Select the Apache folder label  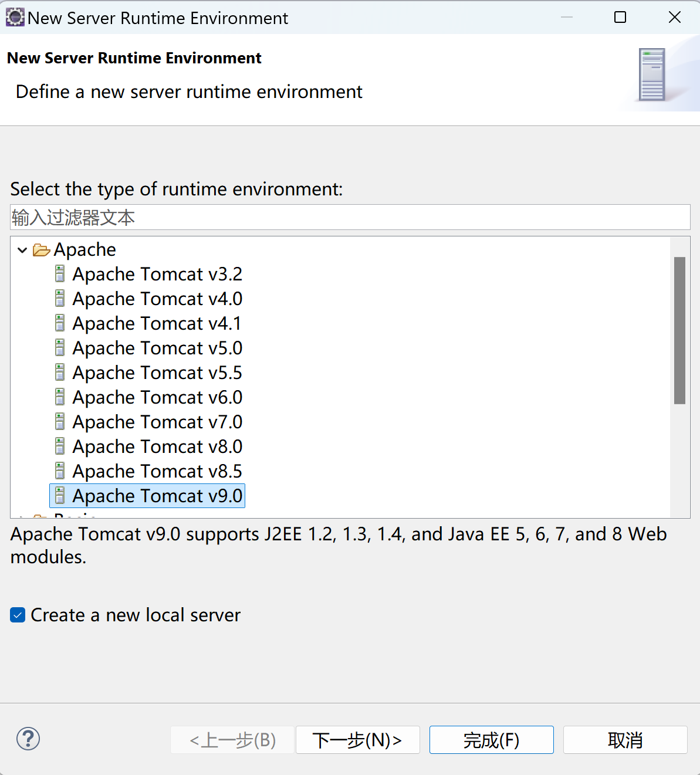pos(85,249)
